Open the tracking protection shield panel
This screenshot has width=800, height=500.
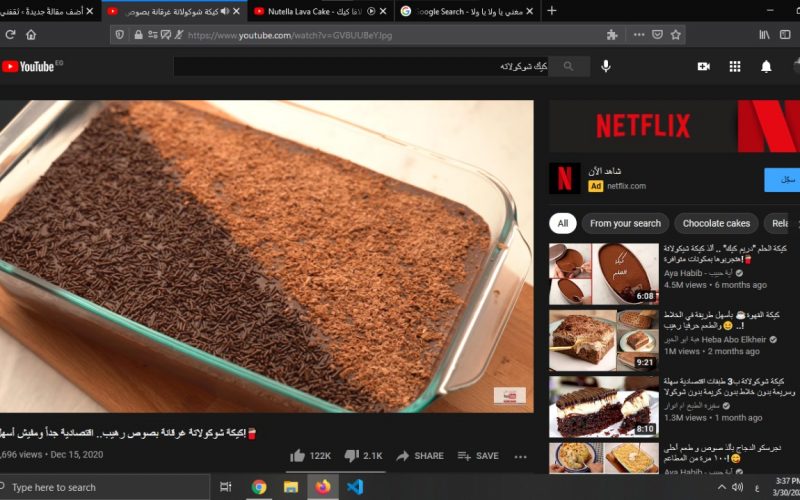[x=120, y=35]
